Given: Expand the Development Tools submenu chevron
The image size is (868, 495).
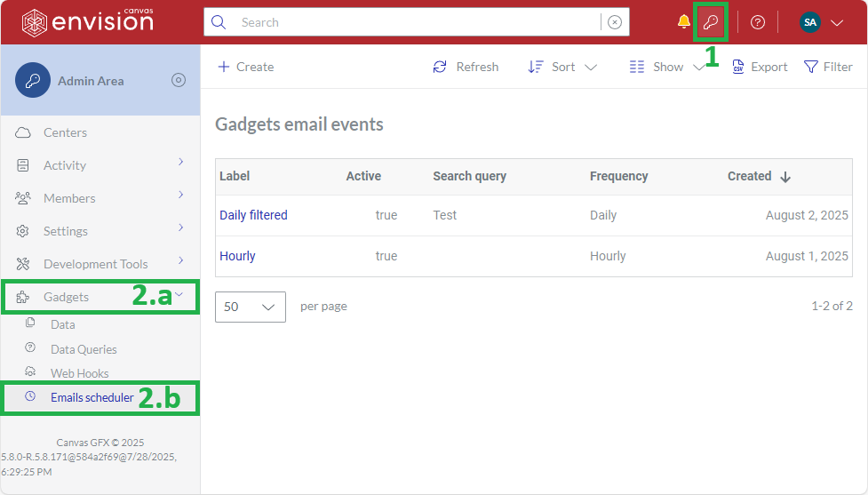Looking at the screenshot, I should (180, 260).
